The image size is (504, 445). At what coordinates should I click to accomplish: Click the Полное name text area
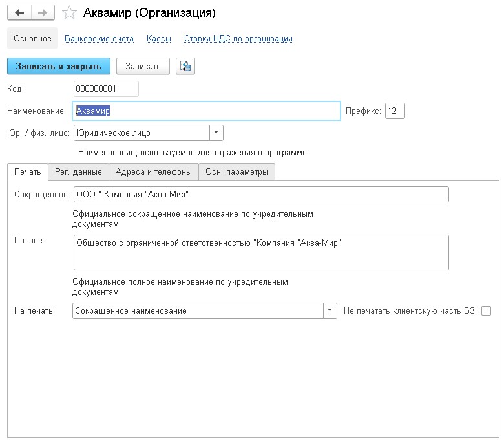coord(260,252)
